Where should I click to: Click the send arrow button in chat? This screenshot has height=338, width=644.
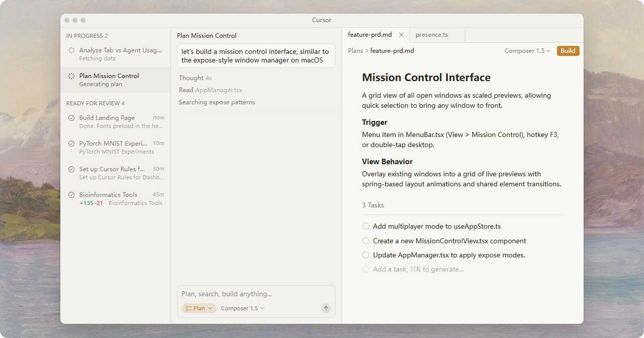pos(326,308)
